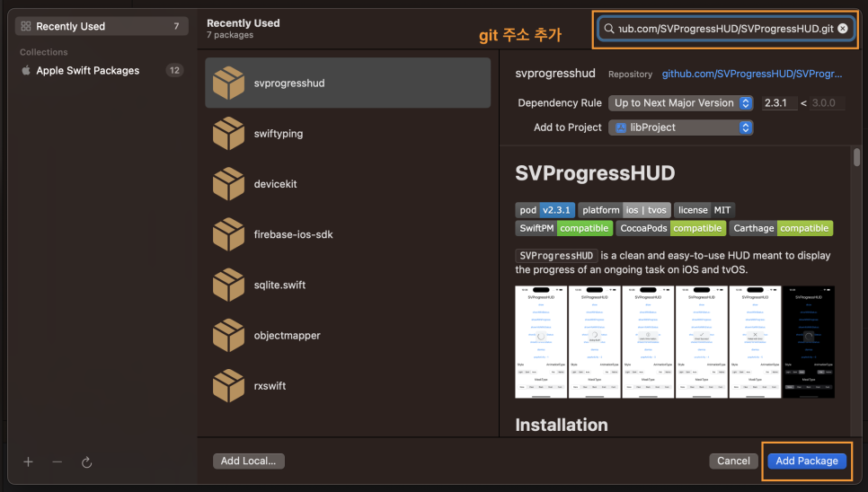Click the Recently Used count 7
868x492 pixels.
click(176, 26)
